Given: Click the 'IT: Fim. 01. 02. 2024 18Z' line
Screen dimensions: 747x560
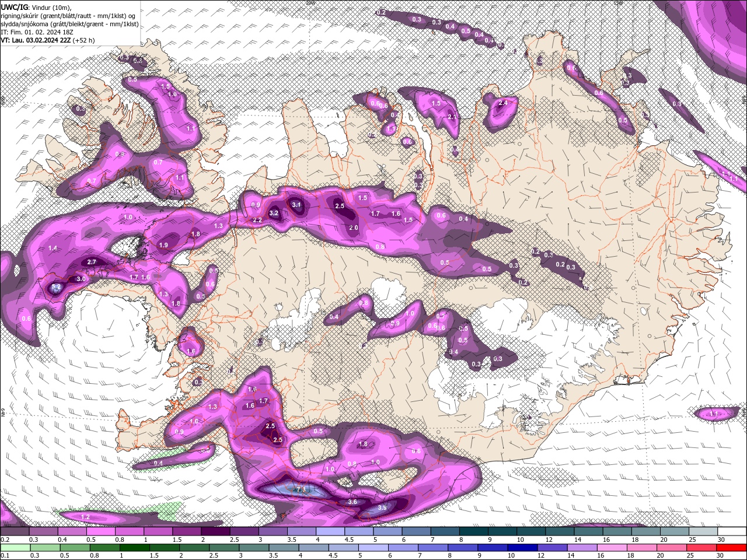Looking at the screenshot, I should 37,32.
